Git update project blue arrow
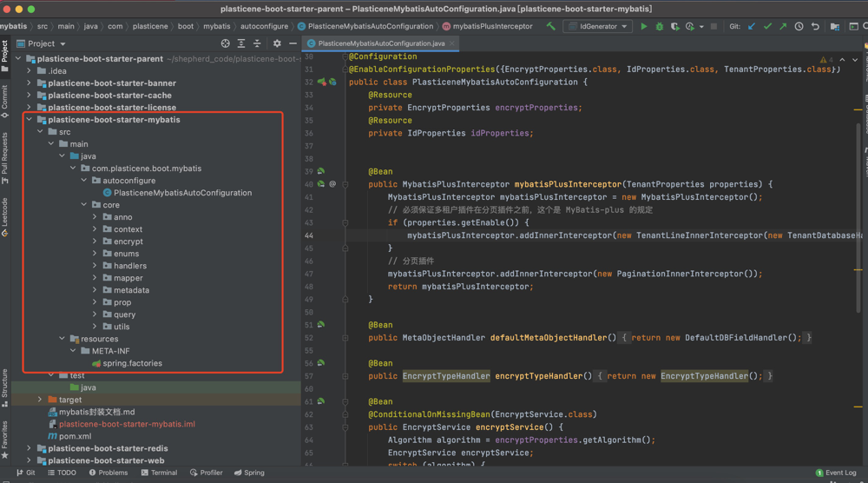 tap(751, 26)
